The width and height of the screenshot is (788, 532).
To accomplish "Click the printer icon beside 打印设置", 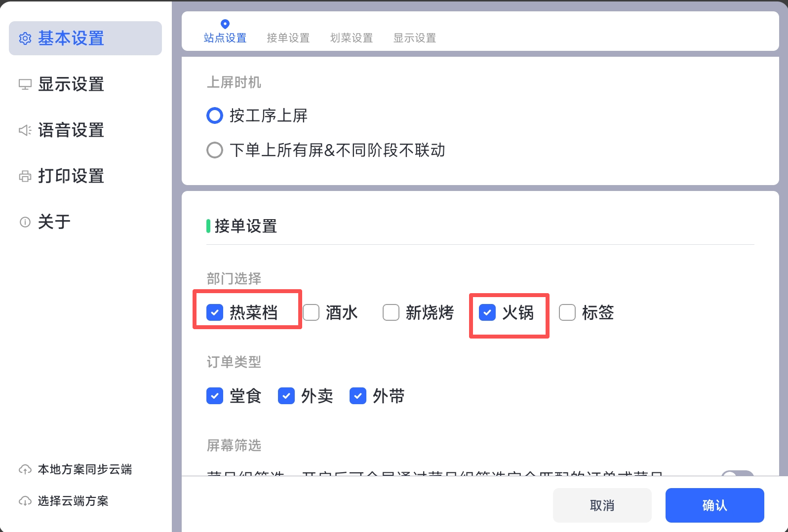I will pyautogui.click(x=25, y=176).
